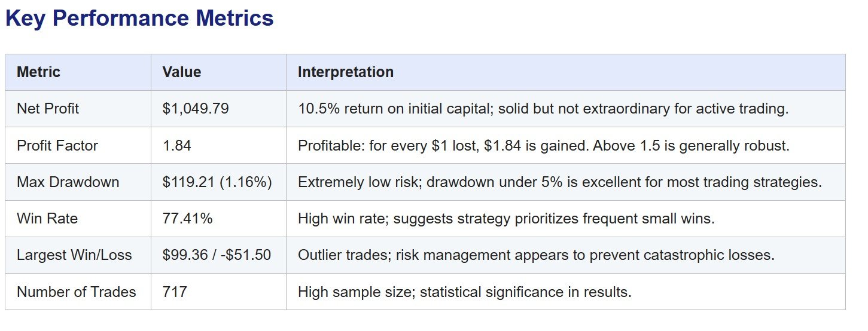Screen dimensions: 868x331
Task: Select the Number of Trades metric cell
Action: click(x=77, y=292)
